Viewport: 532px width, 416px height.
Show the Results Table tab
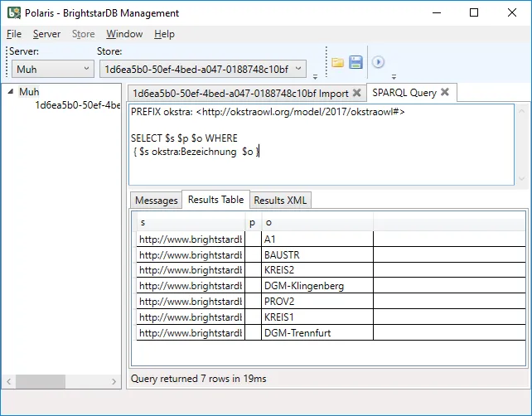pyautogui.click(x=215, y=200)
